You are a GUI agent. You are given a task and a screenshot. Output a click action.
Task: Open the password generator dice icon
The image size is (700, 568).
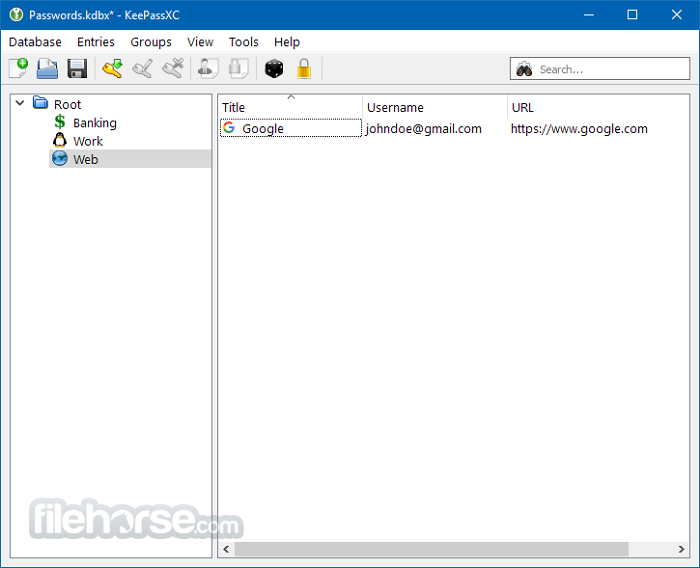click(274, 69)
